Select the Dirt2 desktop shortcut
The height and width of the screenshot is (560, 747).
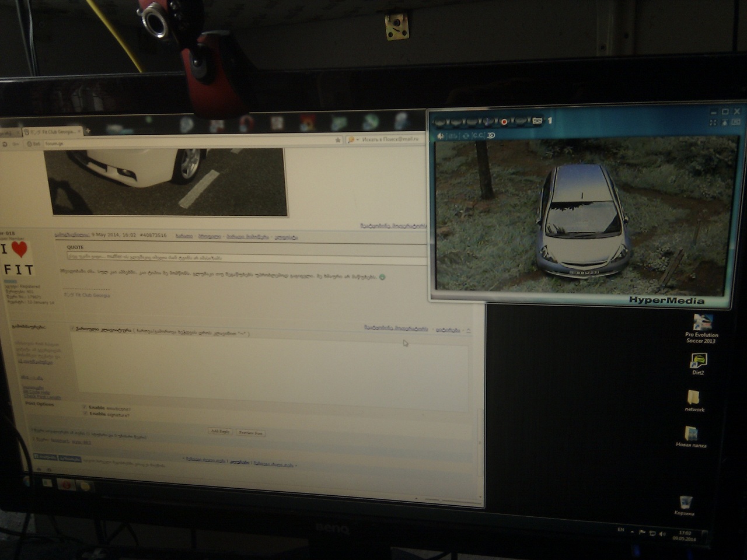click(x=698, y=364)
